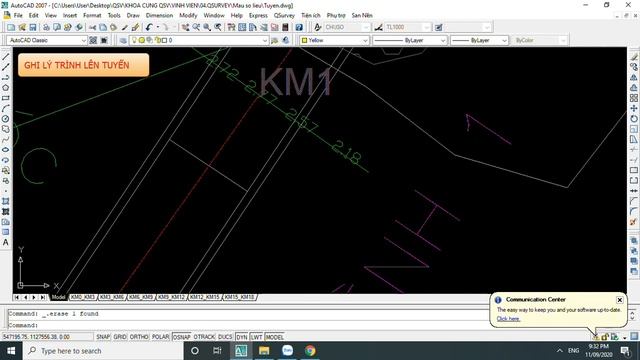Click the Zoom Previous icon
This screenshot has width=640, height=360.
218,27
